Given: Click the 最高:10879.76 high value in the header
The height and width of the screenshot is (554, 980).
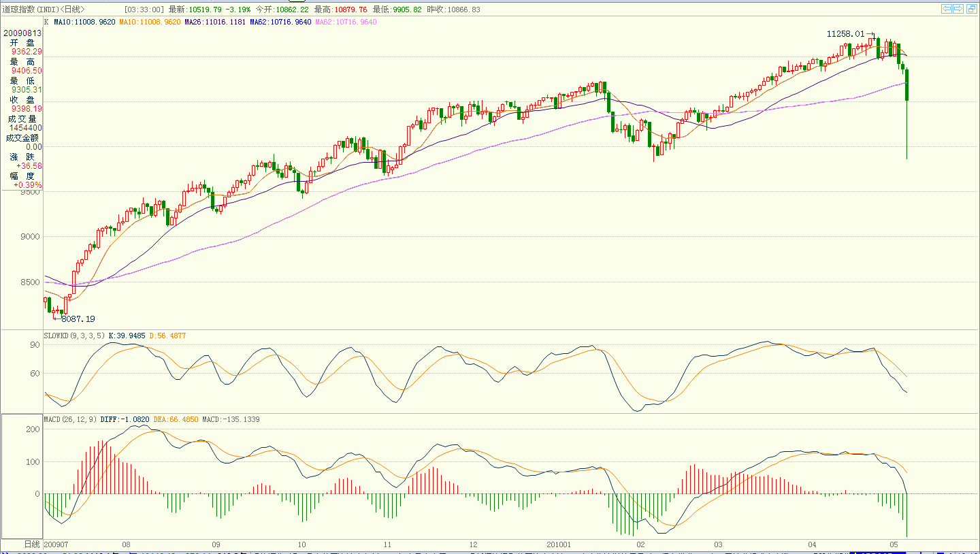Looking at the screenshot, I should point(340,10).
